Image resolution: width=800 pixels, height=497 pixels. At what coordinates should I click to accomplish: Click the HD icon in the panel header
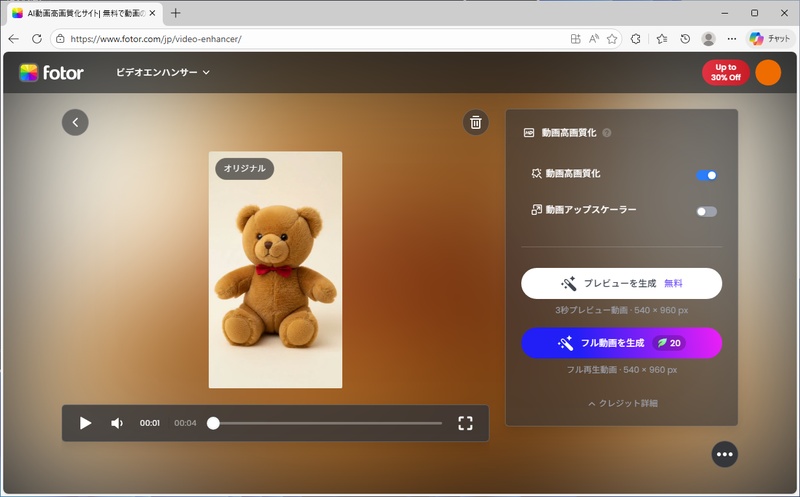[x=529, y=133]
